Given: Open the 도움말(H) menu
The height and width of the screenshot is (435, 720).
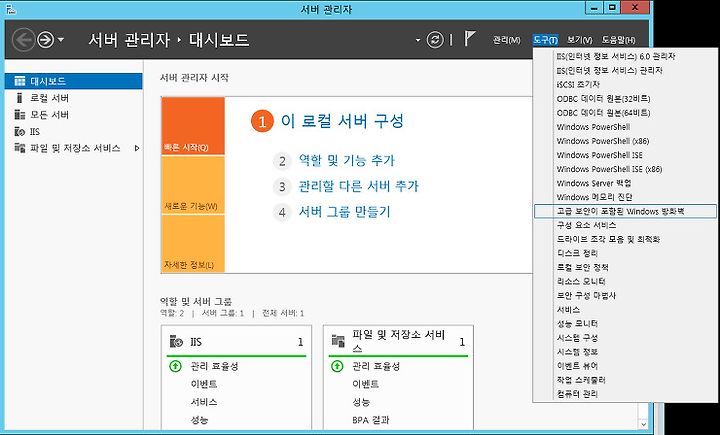Looking at the screenshot, I should [619, 40].
